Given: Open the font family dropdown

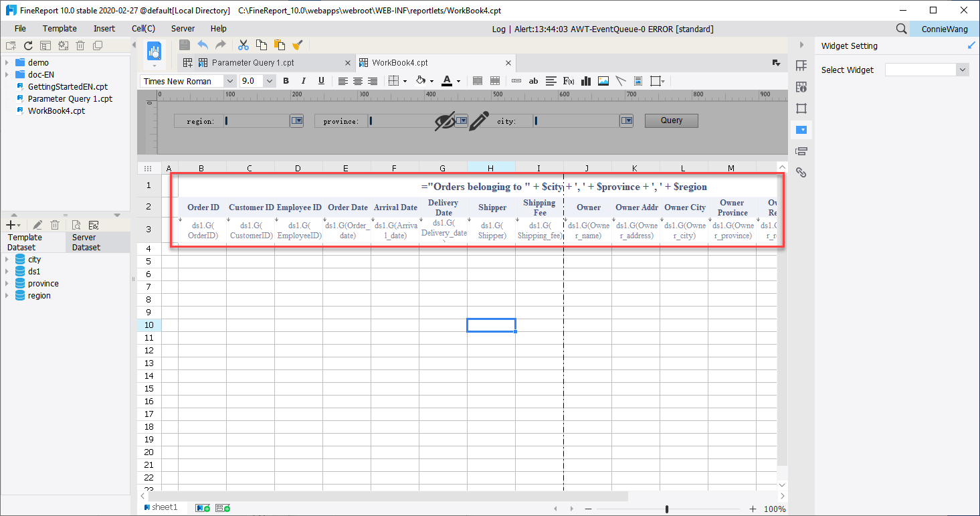Looking at the screenshot, I should pos(230,80).
